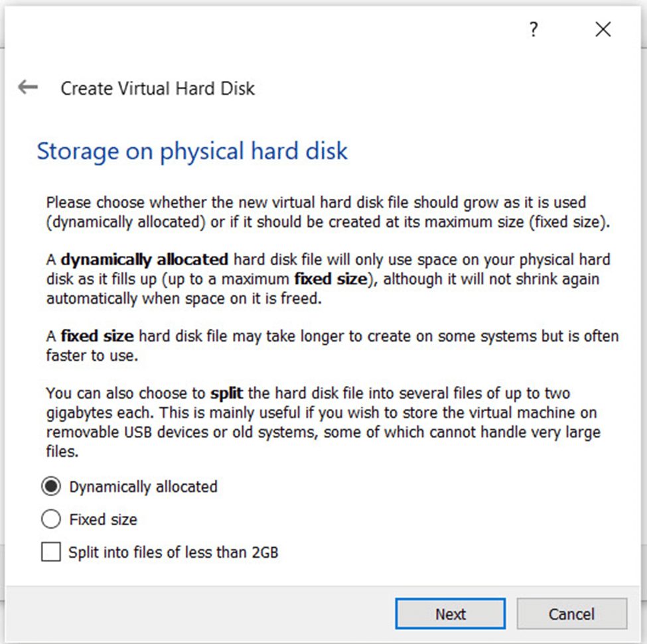Click the words 'faster to use.'
This screenshot has width=647, height=644.
coord(92,355)
